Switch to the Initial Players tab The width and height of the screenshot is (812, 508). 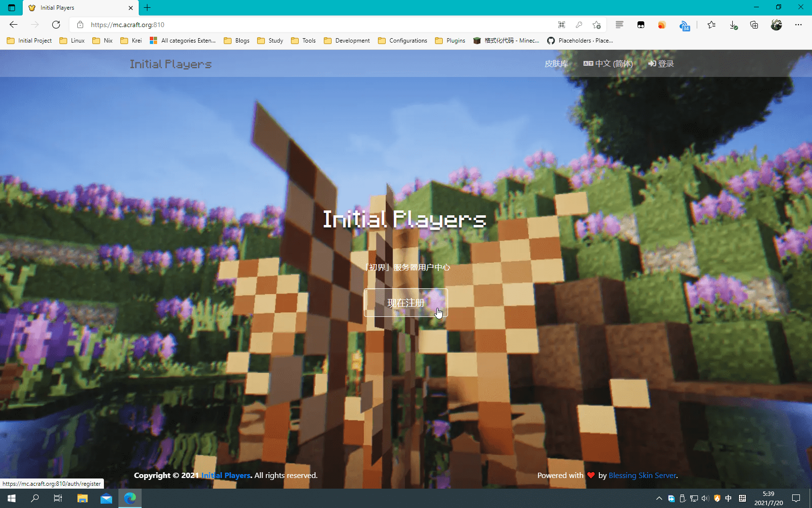click(x=80, y=8)
